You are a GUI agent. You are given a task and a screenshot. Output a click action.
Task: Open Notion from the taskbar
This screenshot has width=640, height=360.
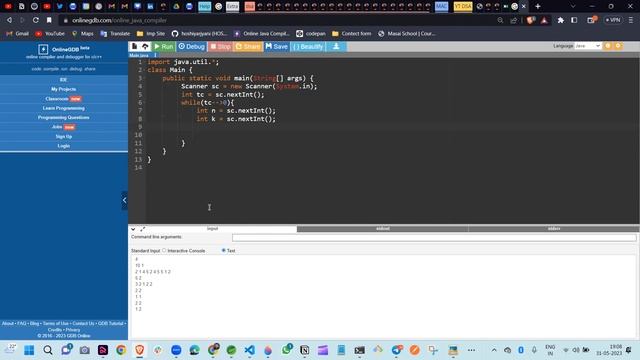304,350
